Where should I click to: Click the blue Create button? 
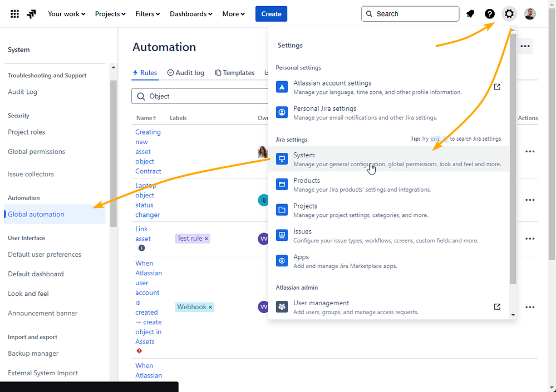271,14
